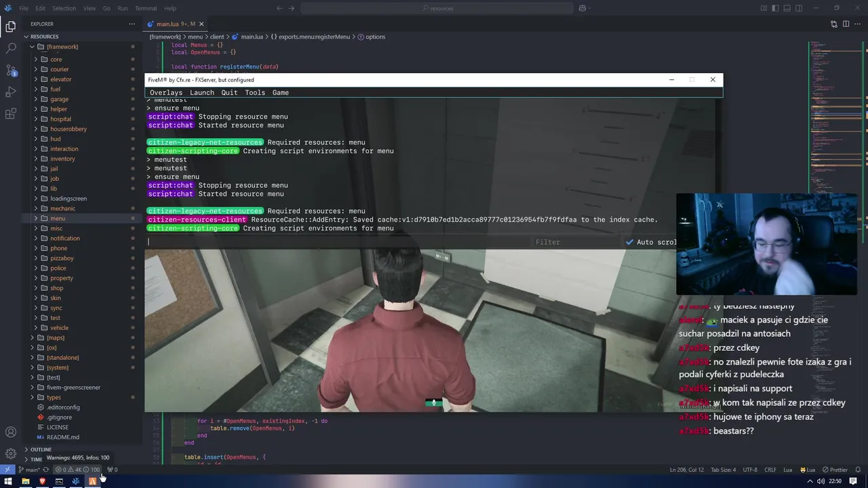
Task: Open the Extensions view
Action: 11,114
